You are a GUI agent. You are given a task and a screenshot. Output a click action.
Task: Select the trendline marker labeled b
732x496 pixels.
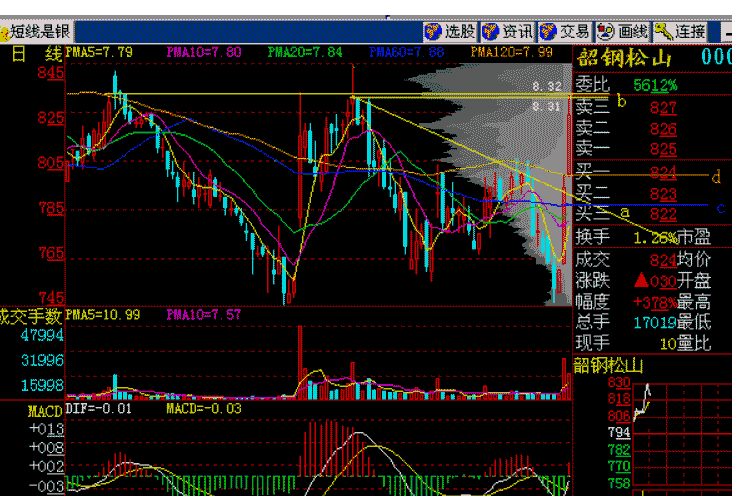[x=621, y=100]
